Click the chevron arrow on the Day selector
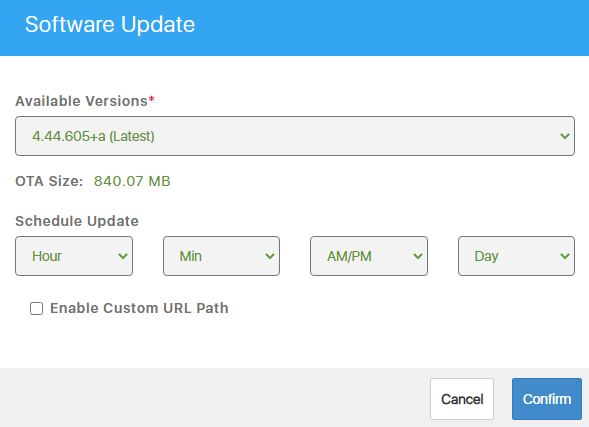The height and width of the screenshot is (427, 589). click(565, 257)
